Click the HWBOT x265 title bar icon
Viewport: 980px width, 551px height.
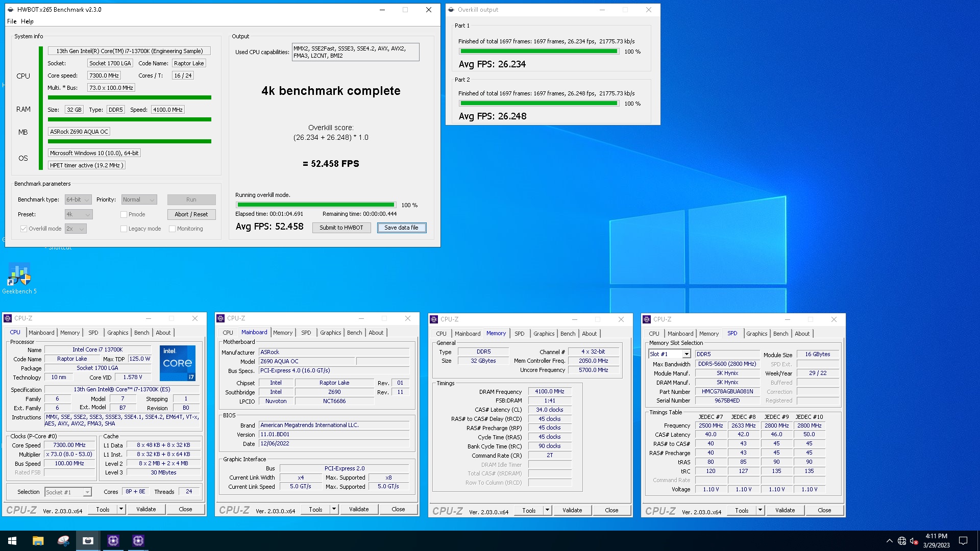[11, 10]
